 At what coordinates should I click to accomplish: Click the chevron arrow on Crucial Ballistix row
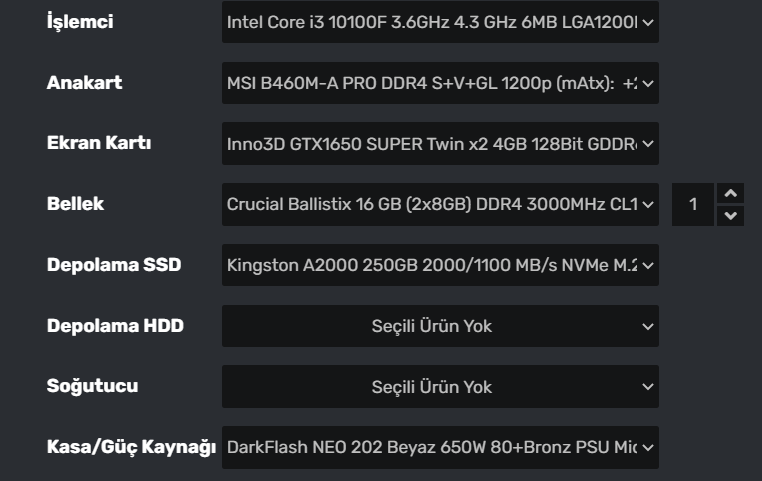tap(648, 205)
